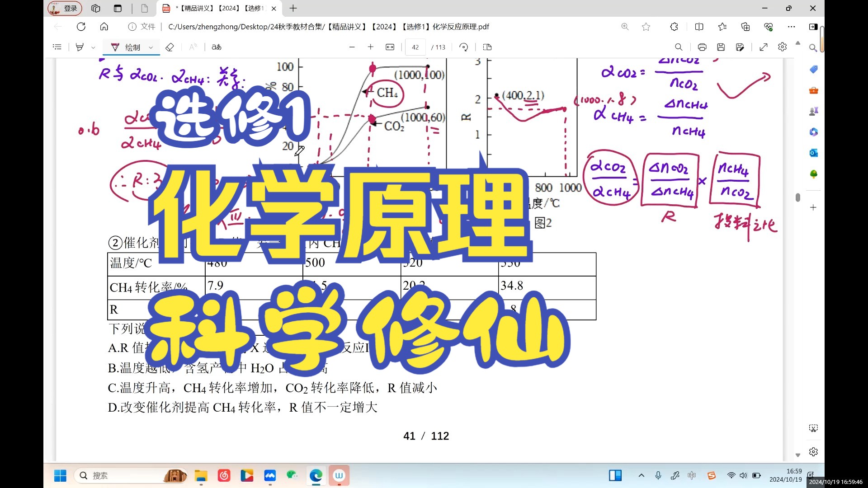Enable fit-to-width page zoom
Viewport: 868px width, 488px height.
(x=390, y=47)
